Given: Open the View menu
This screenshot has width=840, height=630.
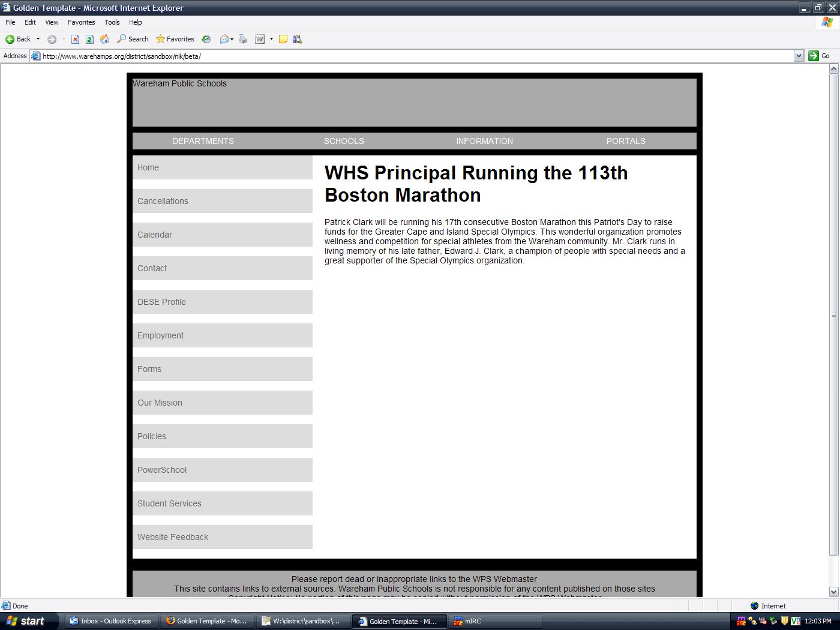Looking at the screenshot, I should 52,22.
